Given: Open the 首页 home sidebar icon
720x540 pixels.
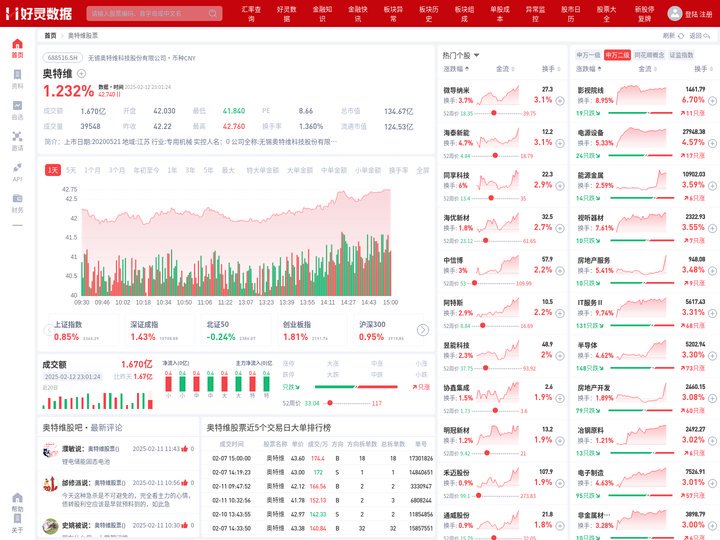Looking at the screenshot, I should [x=17, y=48].
